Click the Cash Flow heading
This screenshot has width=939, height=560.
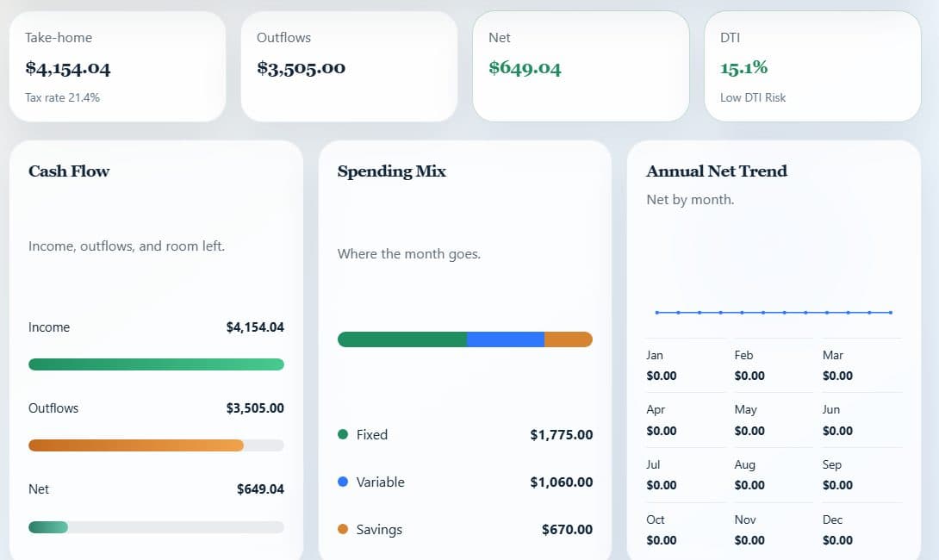(69, 171)
